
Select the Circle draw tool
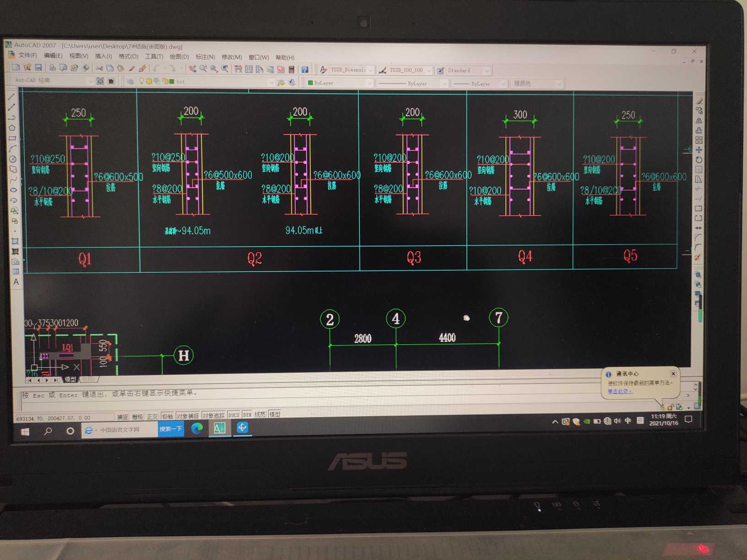(13, 159)
